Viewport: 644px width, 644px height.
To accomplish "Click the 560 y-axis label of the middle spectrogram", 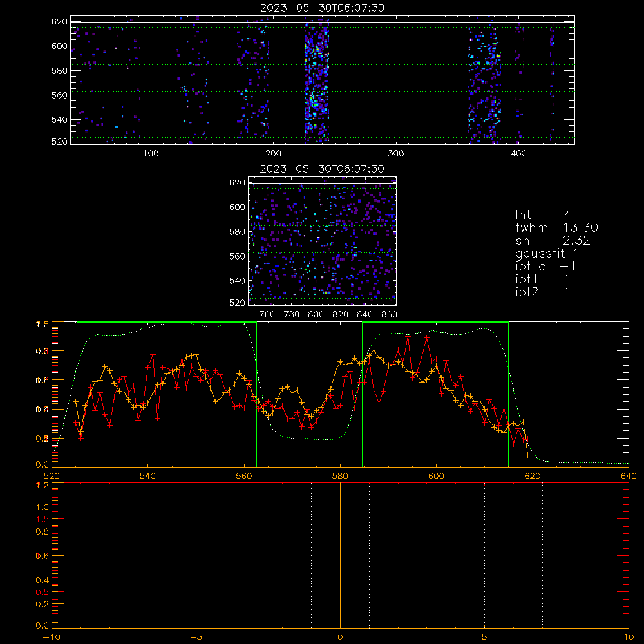I will point(238,256).
